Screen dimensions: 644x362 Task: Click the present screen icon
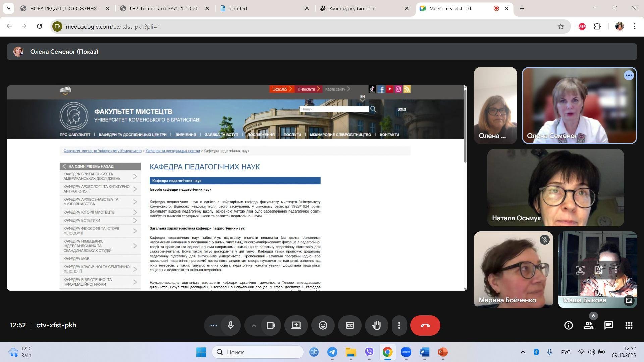click(296, 325)
